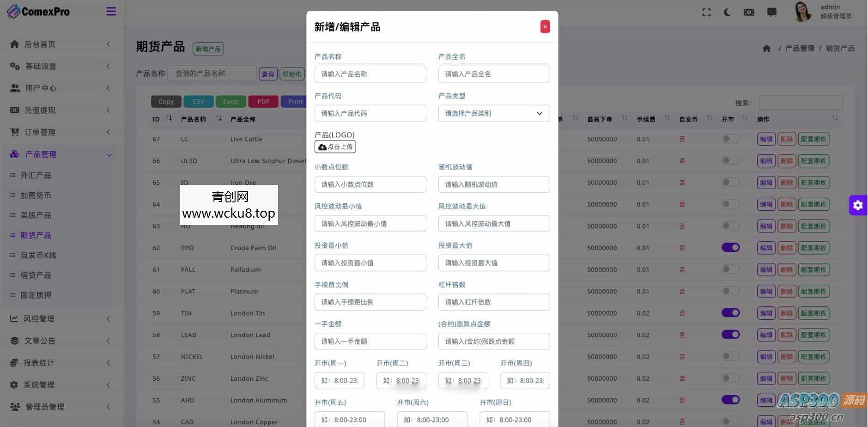The image size is (868, 427).
Task: Click the ComexPro logo icon
Action: (x=14, y=11)
